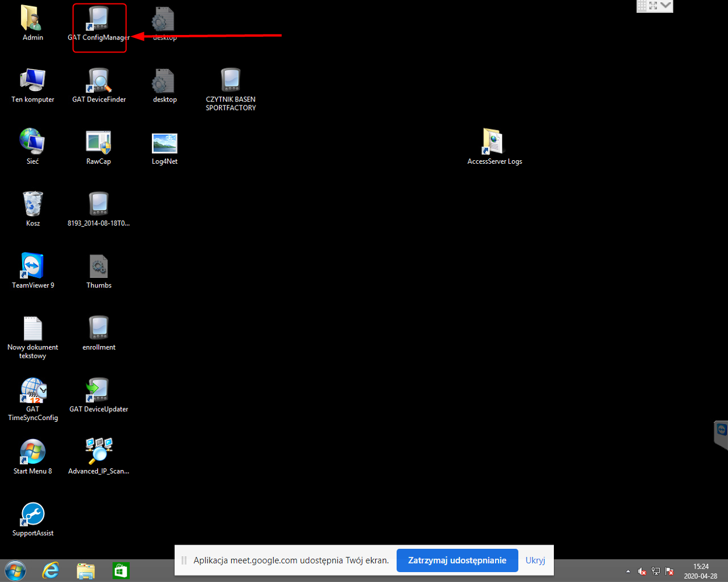728x582 pixels.
Task: Click the Log4Net image icon
Action: (164, 143)
